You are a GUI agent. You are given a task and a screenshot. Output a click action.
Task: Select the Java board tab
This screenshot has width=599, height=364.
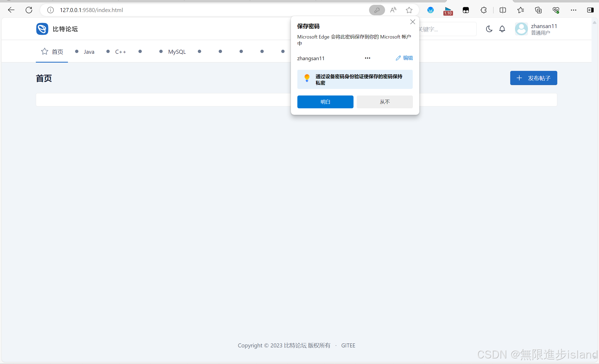point(85,52)
